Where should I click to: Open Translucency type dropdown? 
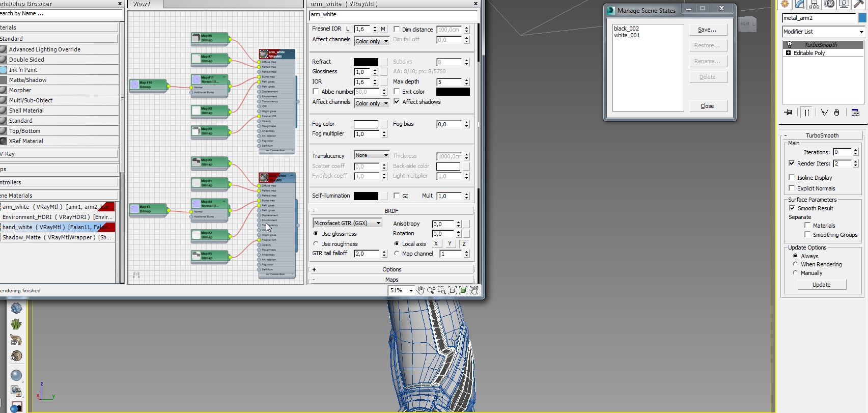(x=372, y=155)
